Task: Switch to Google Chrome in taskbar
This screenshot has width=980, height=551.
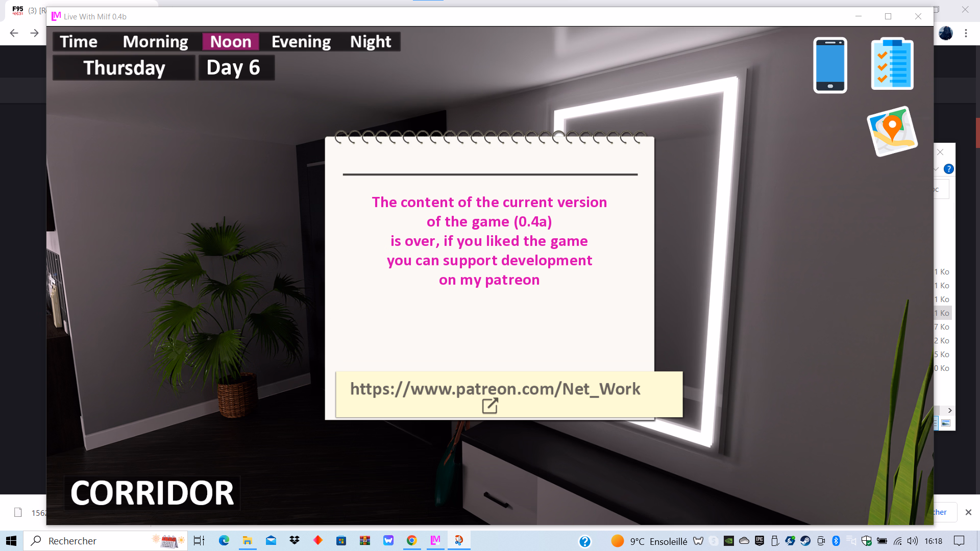Action: [x=412, y=541]
